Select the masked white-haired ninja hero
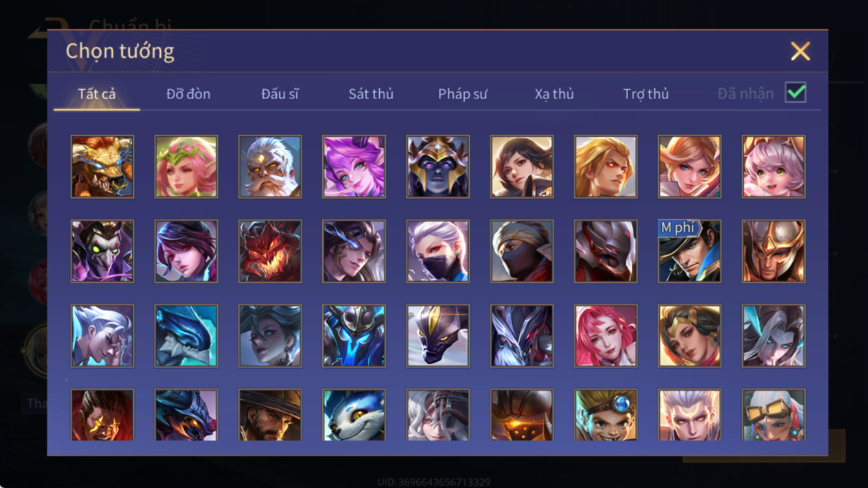Screen dimensions: 868x488 438,251
